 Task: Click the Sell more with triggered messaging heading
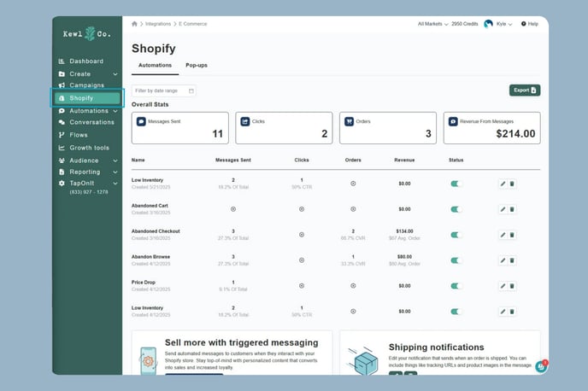(242, 342)
